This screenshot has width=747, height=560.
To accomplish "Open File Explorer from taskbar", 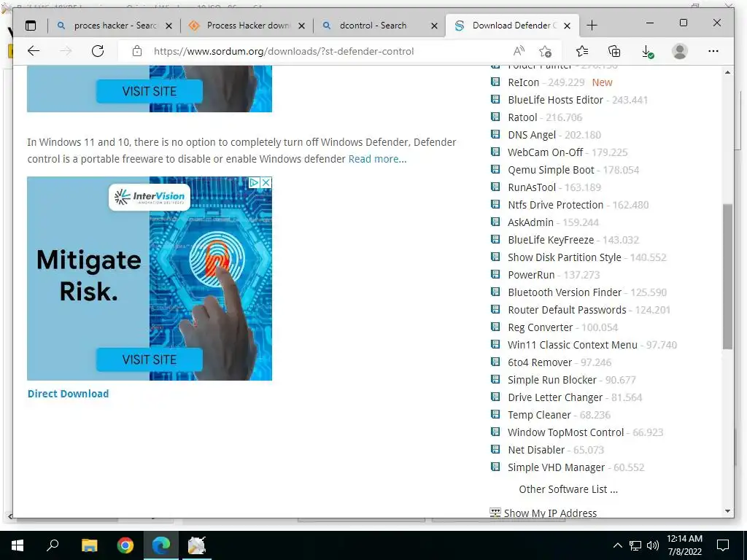I will 89,545.
